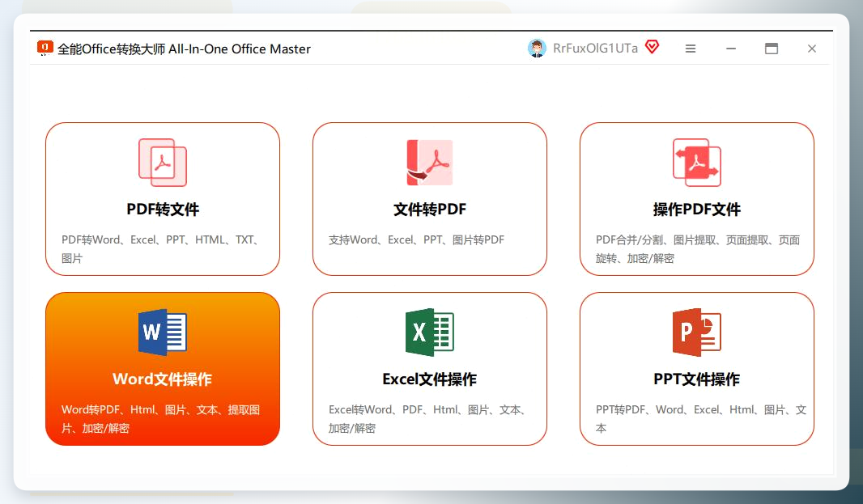This screenshot has width=863, height=504.
Task: Open the hamburger menu
Action: pos(691,49)
